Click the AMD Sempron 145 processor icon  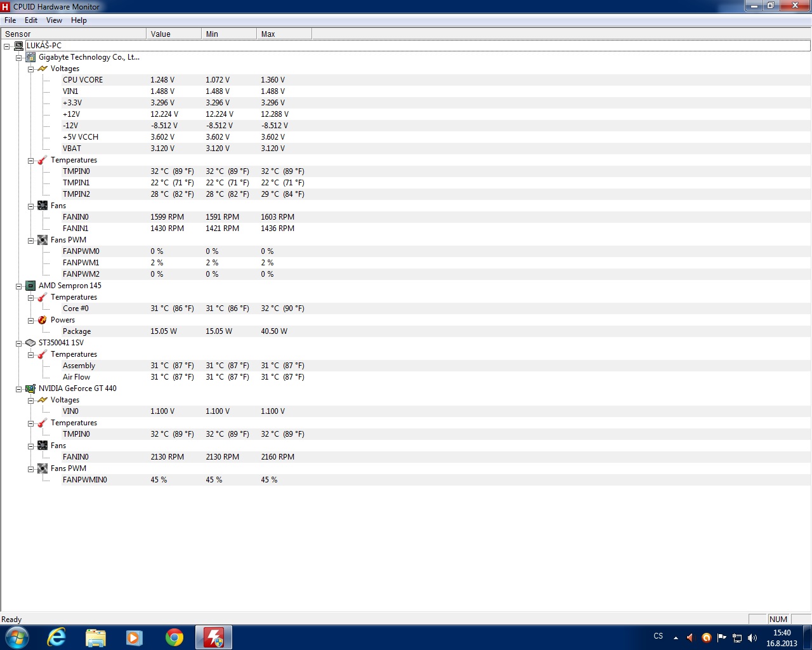click(x=30, y=286)
